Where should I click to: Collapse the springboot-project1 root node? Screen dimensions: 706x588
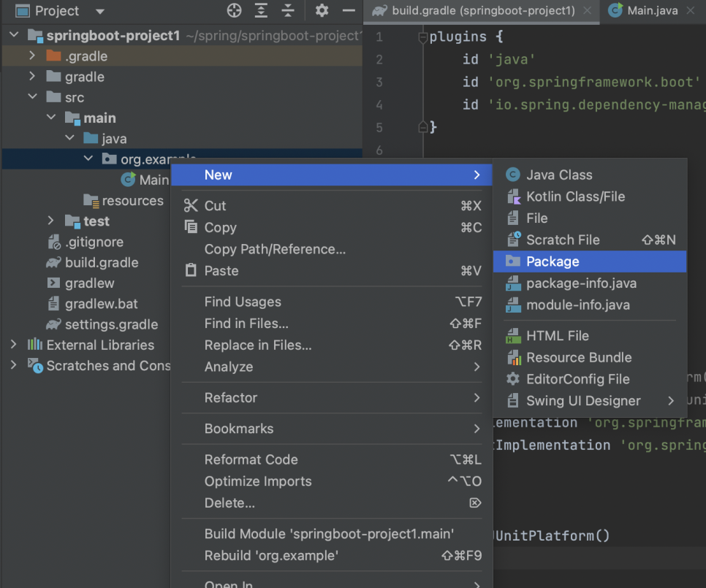14,34
